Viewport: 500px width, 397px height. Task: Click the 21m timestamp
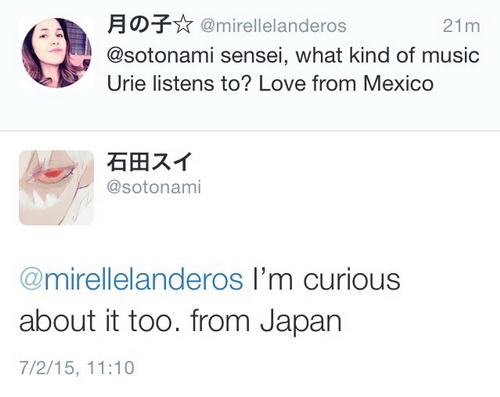click(x=461, y=26)
